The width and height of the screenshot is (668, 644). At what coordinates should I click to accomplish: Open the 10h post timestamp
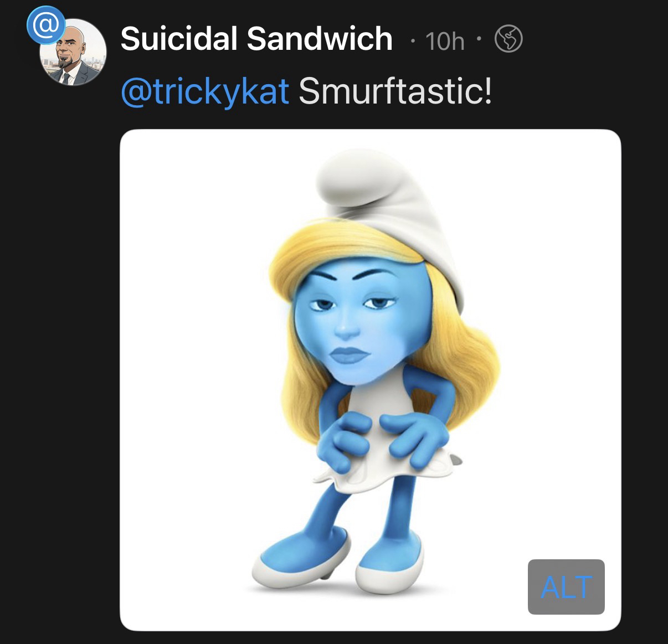pos(445,41)
